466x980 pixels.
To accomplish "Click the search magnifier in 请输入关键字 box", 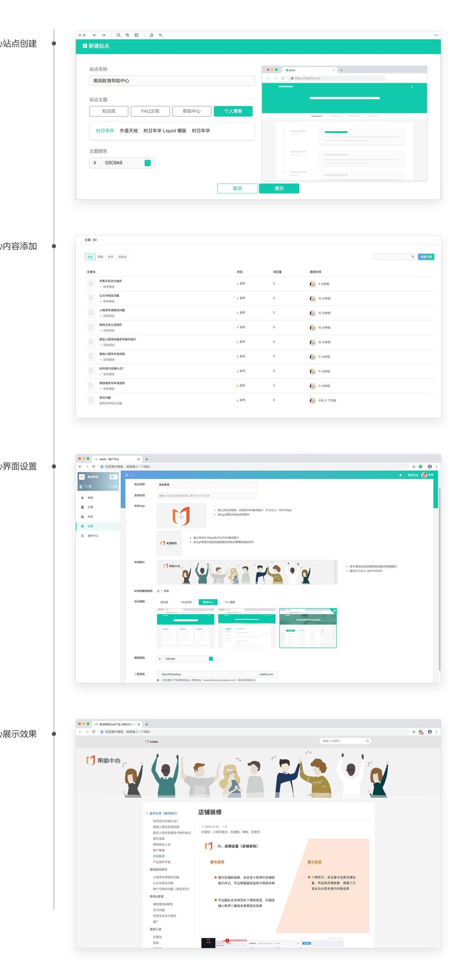I will click(367, 741).
